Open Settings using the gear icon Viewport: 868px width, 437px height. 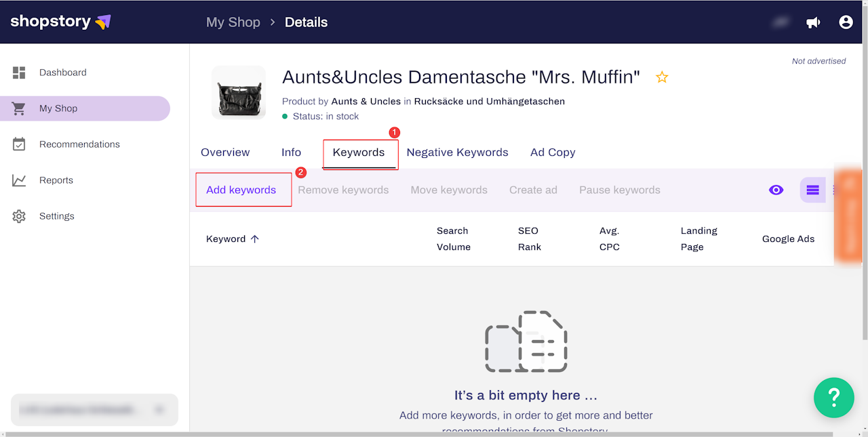pos(19,216)
